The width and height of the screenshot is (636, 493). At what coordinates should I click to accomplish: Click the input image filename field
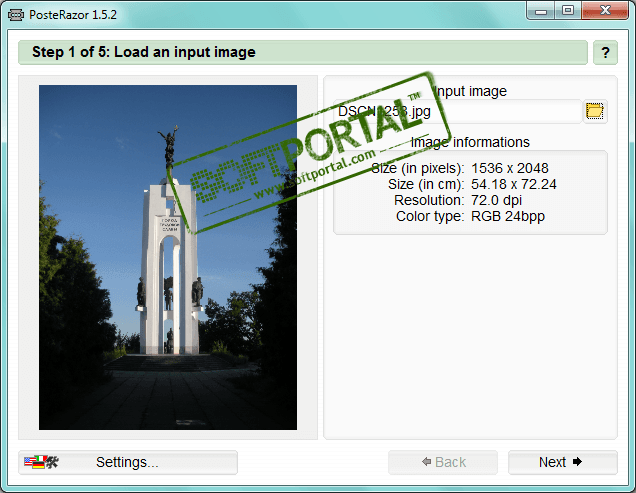tap(457, 111)
